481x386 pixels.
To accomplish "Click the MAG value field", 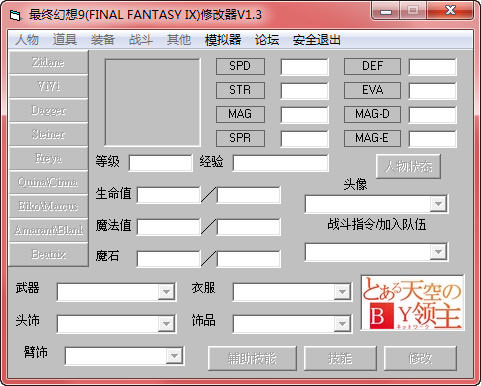I will click(304, 115).
